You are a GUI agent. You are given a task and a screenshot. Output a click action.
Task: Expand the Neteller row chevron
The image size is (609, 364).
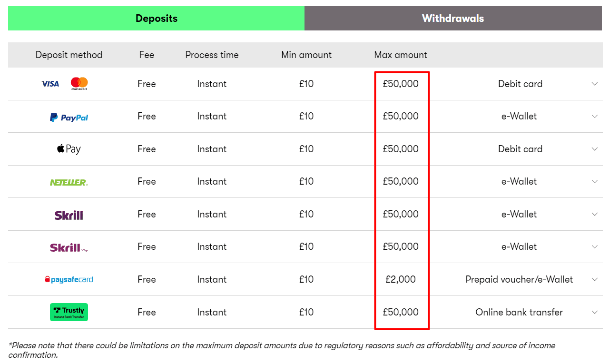pos(595,181)
